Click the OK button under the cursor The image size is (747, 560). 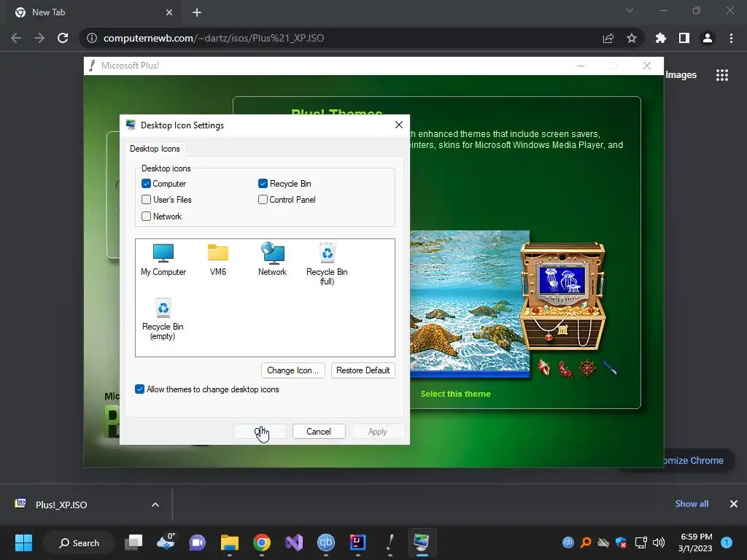[260, 432]
